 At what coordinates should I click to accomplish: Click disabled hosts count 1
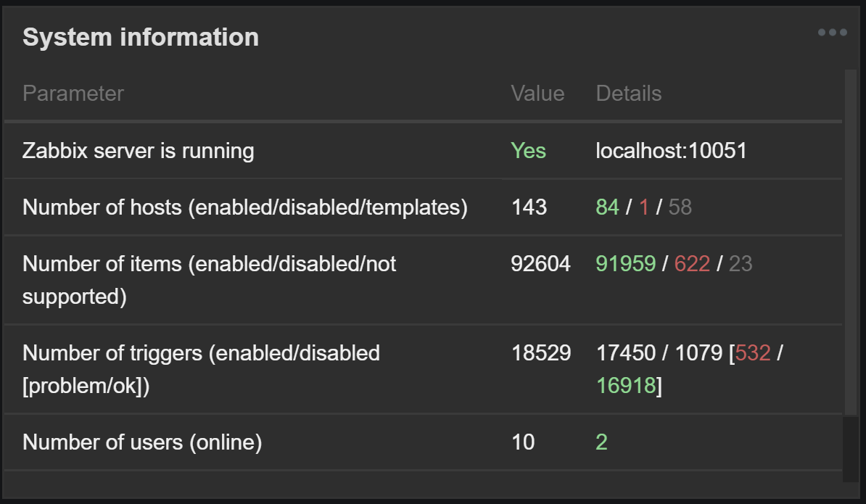[x=644, y=207]
